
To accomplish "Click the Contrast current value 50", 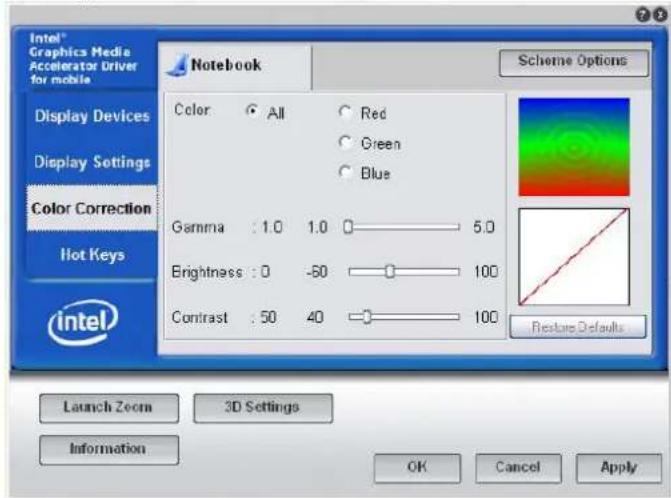I will pyautogui.click(x=268, y=317).
